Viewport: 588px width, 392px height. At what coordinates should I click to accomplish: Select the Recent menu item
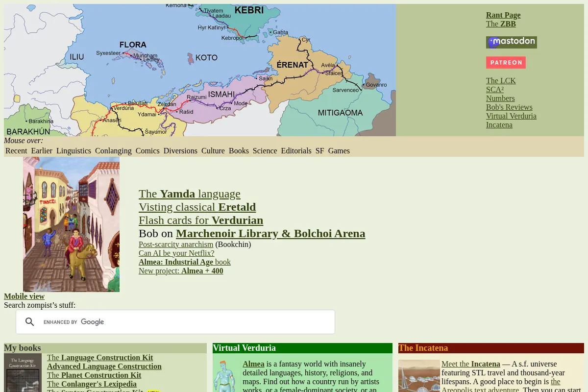(x=16, y=151)
